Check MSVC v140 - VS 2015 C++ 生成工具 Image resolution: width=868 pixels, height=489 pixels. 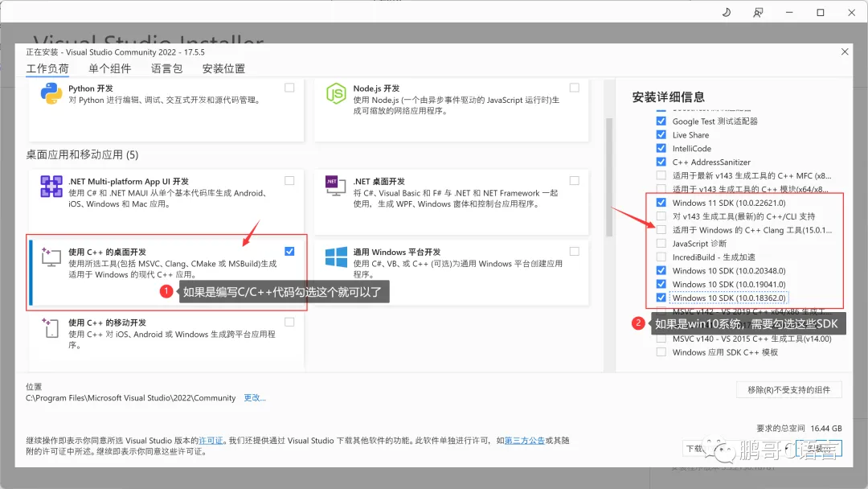tap(661, 339)
